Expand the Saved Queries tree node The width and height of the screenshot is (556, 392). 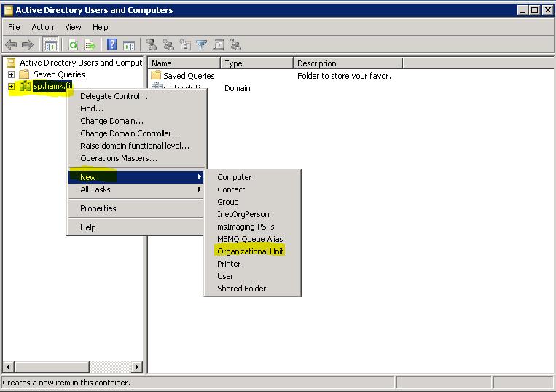click(x=11, y=74)
